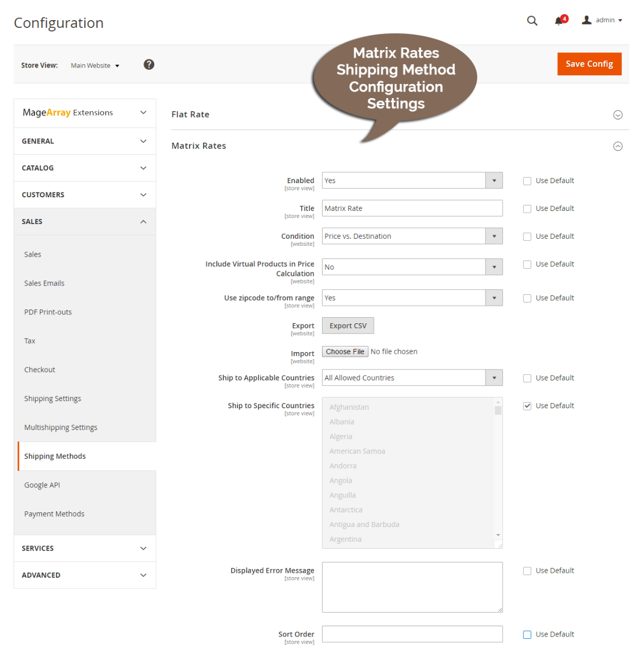Uncheck Use Default for Ship to Specific Countries
The height and width of the screenshot is (654, 644).
(x=527, y=405)
